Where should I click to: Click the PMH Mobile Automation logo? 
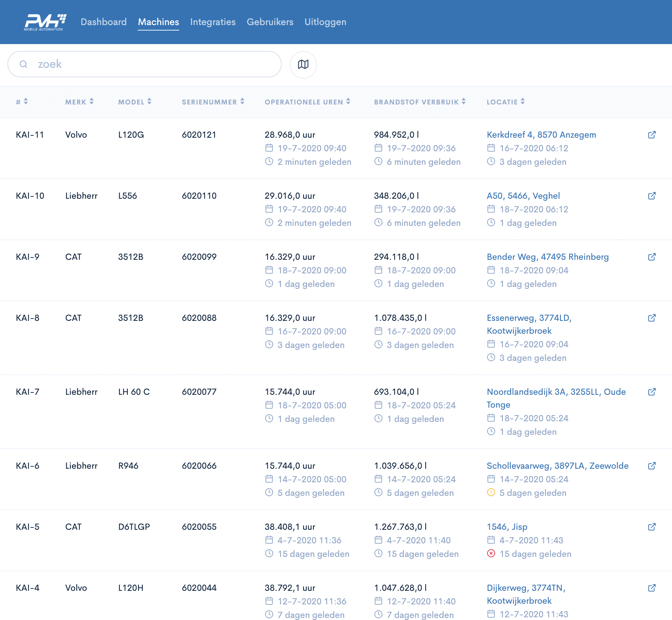point(45,22)
